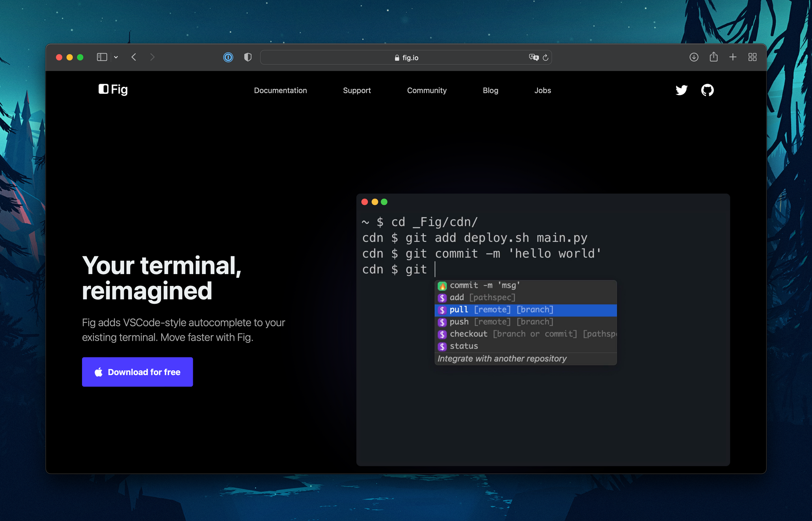Click the terminal command input field
The width and height of the screenshot is (812, 521).
433,269
